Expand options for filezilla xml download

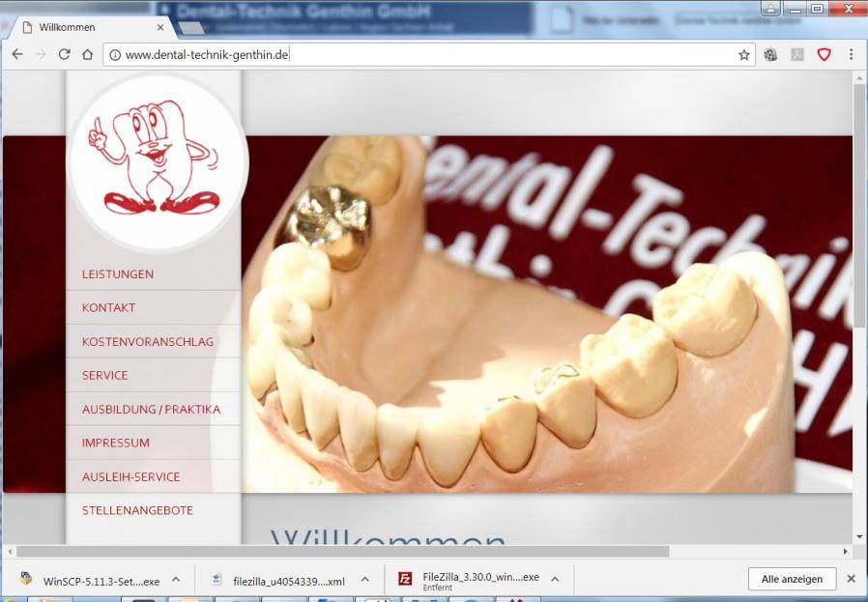coord(364,580)
